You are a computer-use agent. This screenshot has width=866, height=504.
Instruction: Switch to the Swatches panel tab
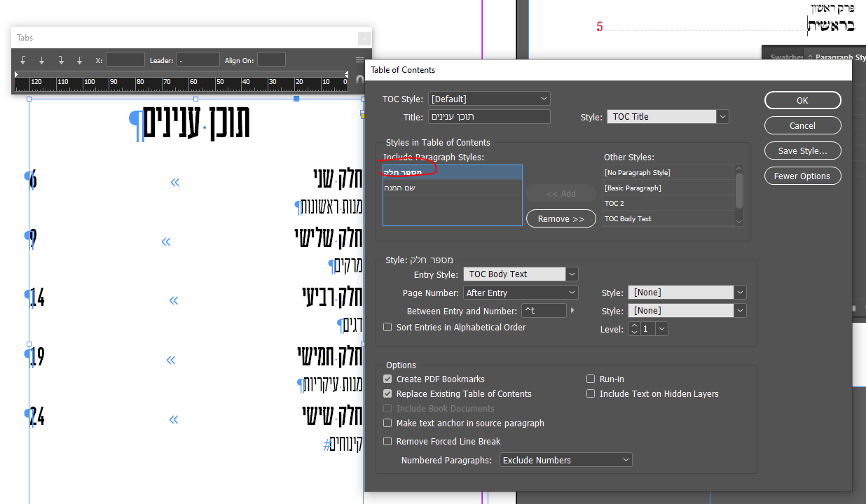(786, 57)
